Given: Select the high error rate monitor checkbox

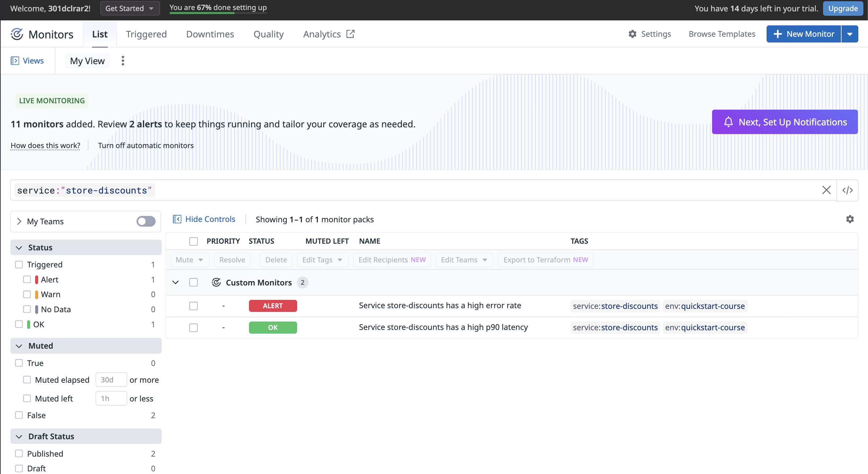Looking at the screenshot, I should pos(193,306).
